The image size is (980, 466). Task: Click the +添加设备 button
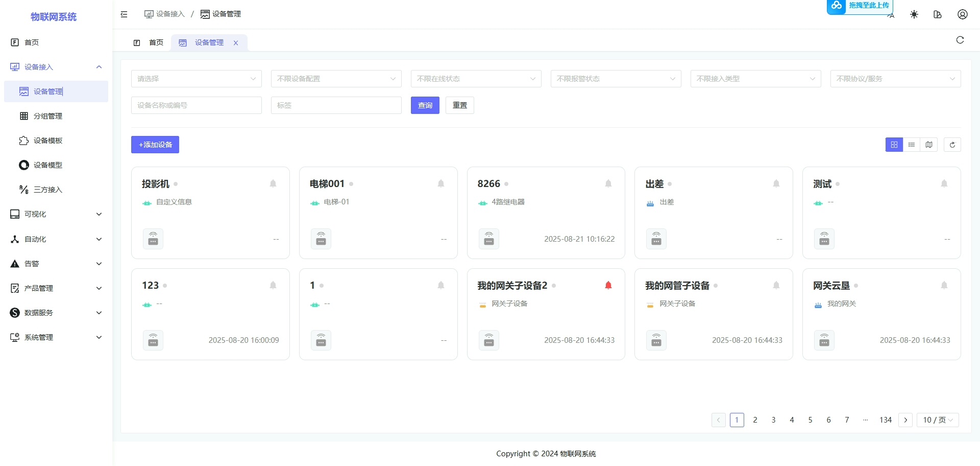tap(155, 145)
